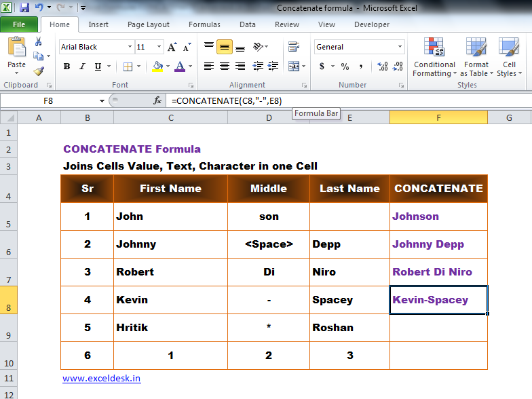The width and height of the screenshot is (532, 399).
Task: Click the Select All corner button
Action: point(9,118)
